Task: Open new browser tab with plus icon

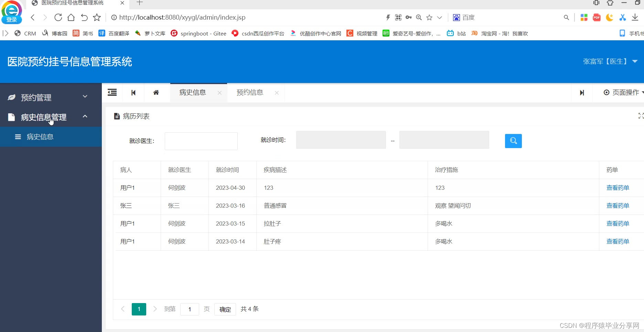Action: (x=139, y=3)
